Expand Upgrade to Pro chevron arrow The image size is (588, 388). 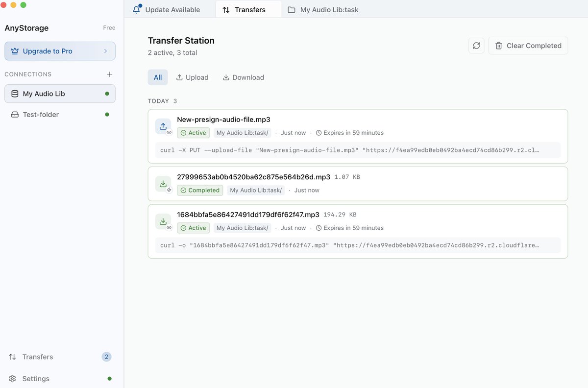tap(105, 51)
